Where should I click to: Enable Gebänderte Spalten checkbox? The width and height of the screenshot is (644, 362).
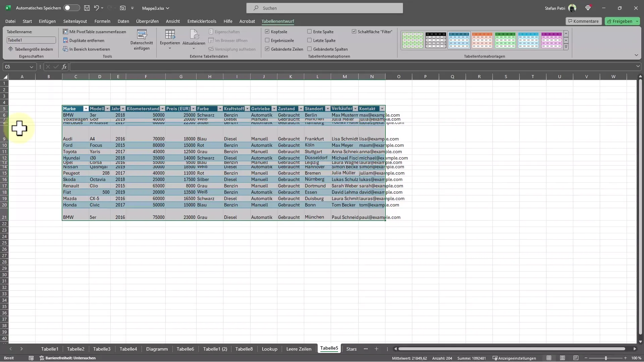[x=310, y=49]
